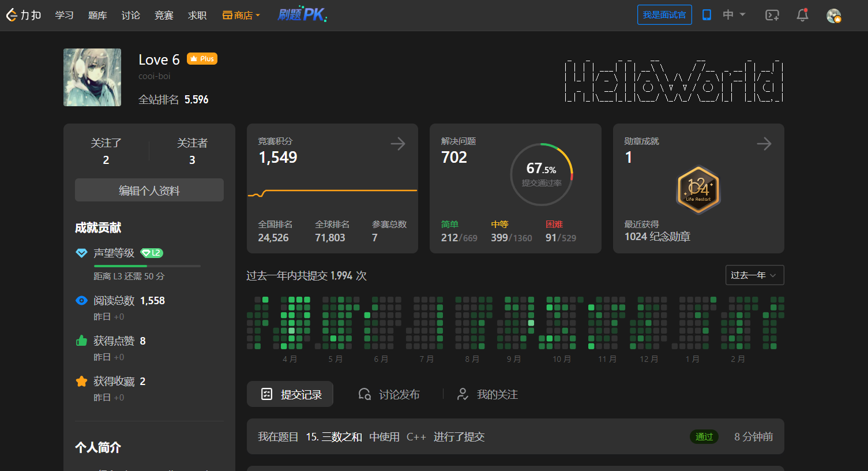Click the 全球排名 71,803 value

(x=330, y=238)
